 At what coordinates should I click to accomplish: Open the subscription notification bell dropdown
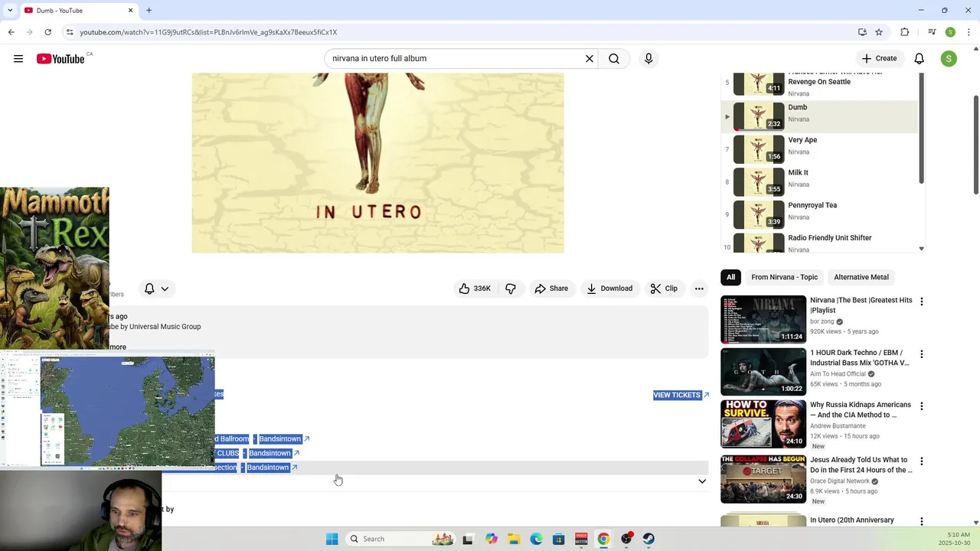156,289
